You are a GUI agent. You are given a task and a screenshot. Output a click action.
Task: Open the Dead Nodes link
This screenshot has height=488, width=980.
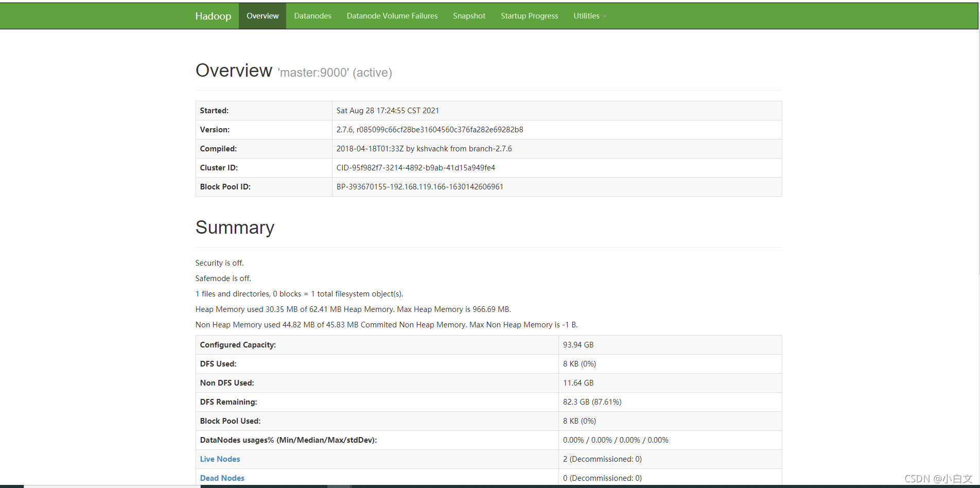tap(222, 478)
